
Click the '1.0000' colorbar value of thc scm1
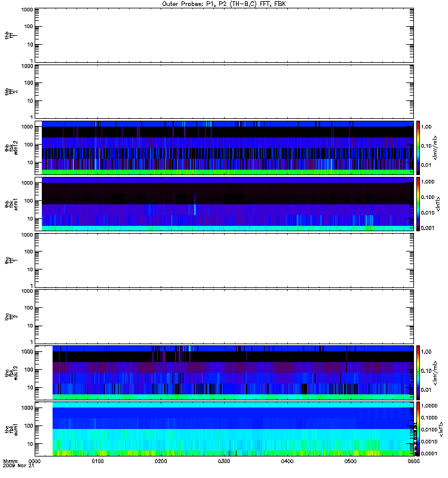tap(429, 406)
